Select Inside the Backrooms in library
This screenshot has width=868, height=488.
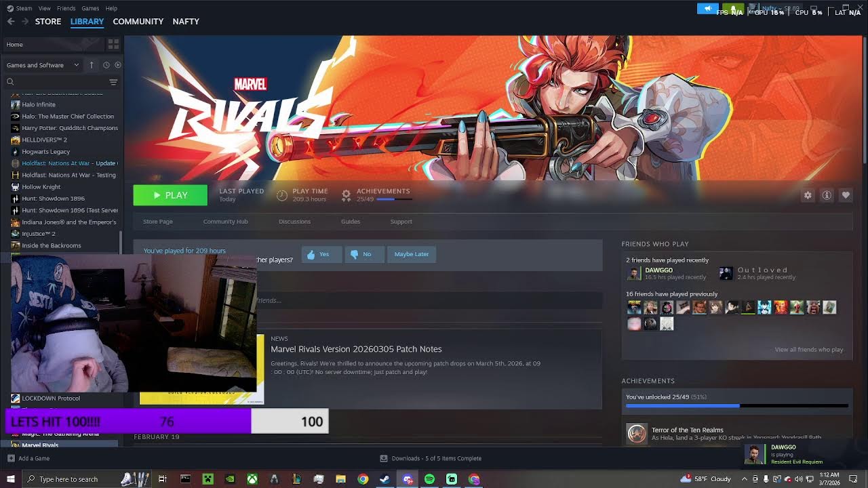coord(52,245)
